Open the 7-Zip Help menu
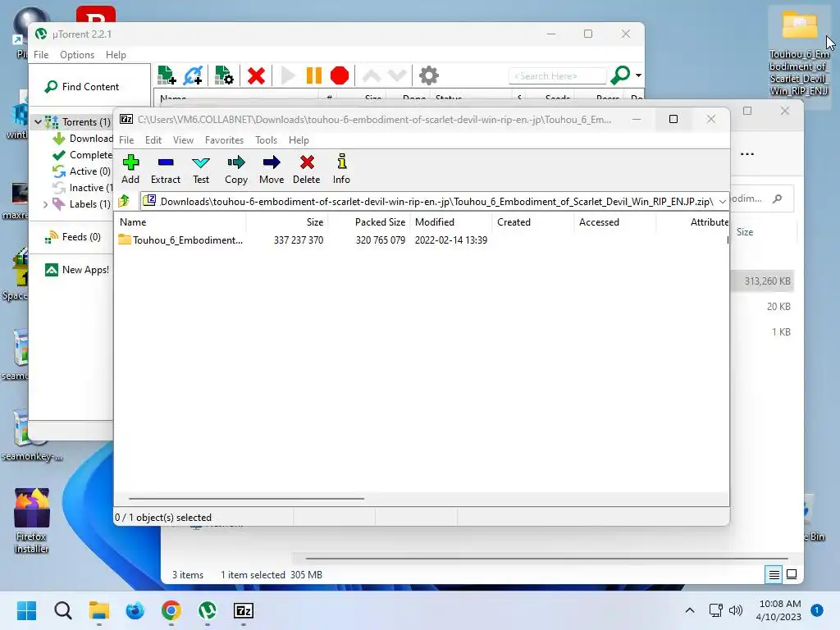Viewport: 840px width, 630px height. click(299, 139)
